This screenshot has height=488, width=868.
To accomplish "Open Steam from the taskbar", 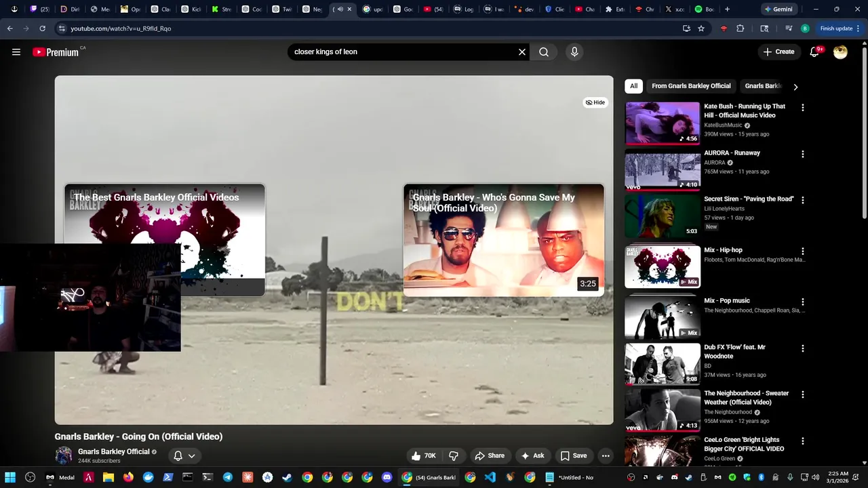I will pos(288,477).
